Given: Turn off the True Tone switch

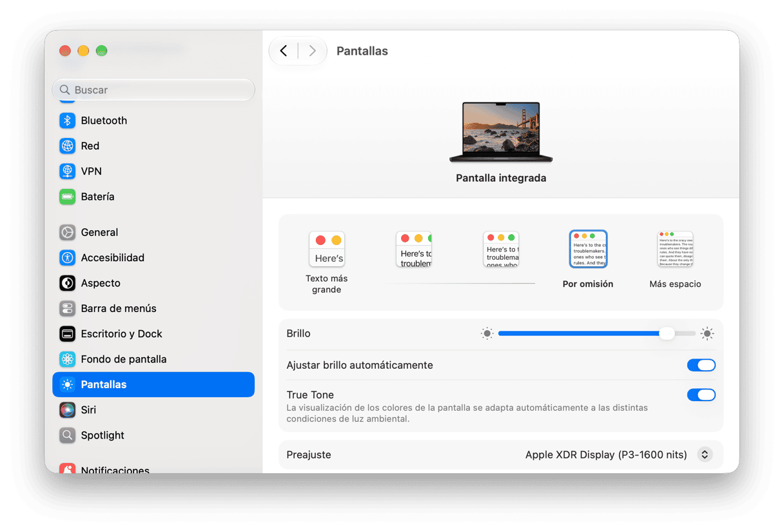Looking at the screenshot, I should 701,395.
